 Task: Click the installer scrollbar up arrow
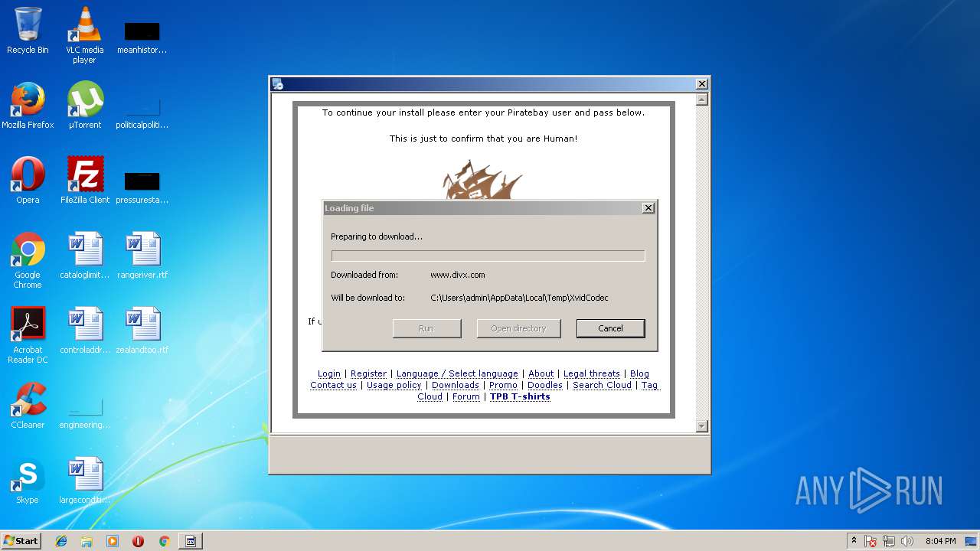point(701,99)
